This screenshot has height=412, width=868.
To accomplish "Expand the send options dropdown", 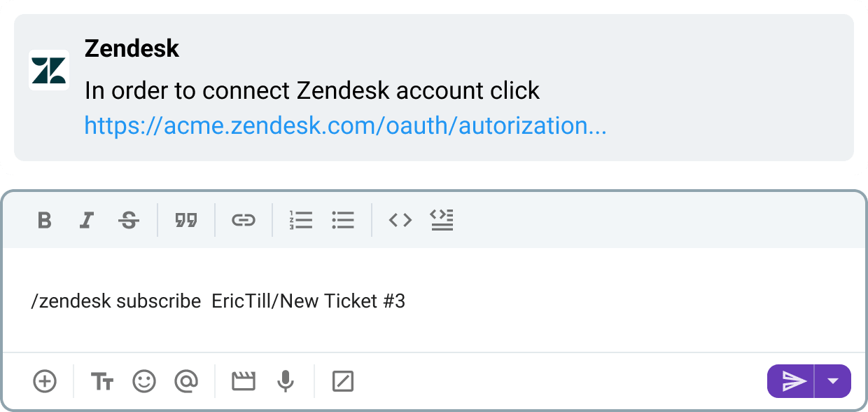I will [834, 381].
